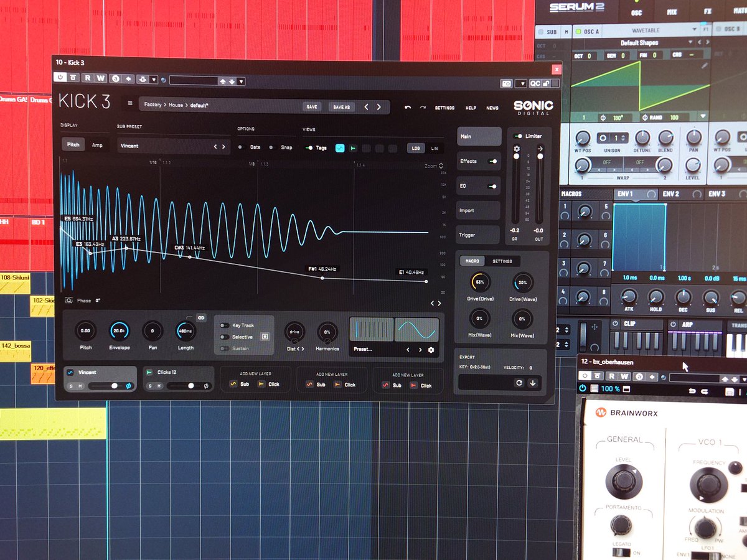Toggle the Effects switch
Image resolution: width=747 pixels, height=560 pixels.
[493, 161]
